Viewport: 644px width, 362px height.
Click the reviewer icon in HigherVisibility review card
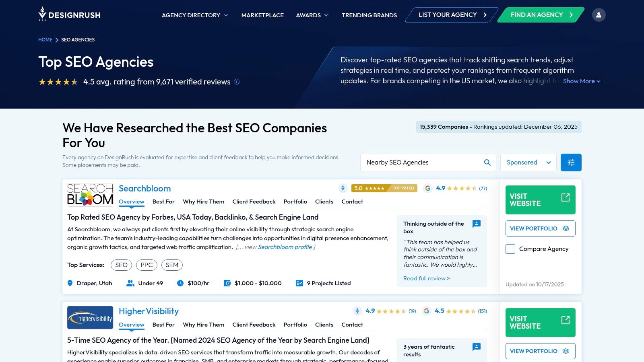click(x=477, y=347)
